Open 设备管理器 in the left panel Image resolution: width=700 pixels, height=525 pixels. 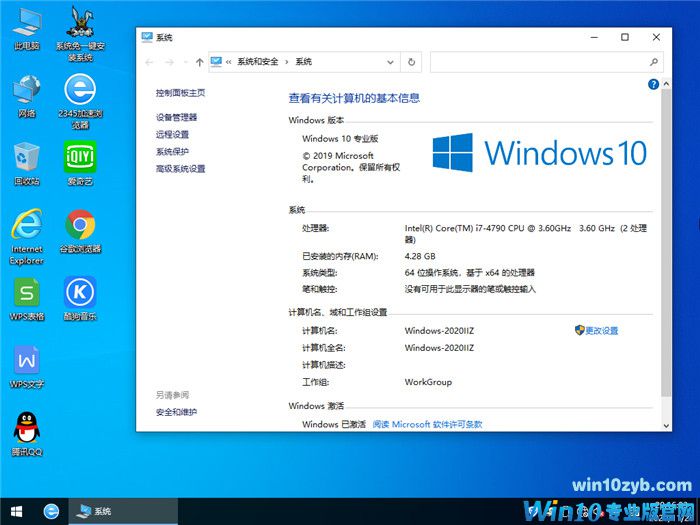pyautogui.click(x=176, y=117)
